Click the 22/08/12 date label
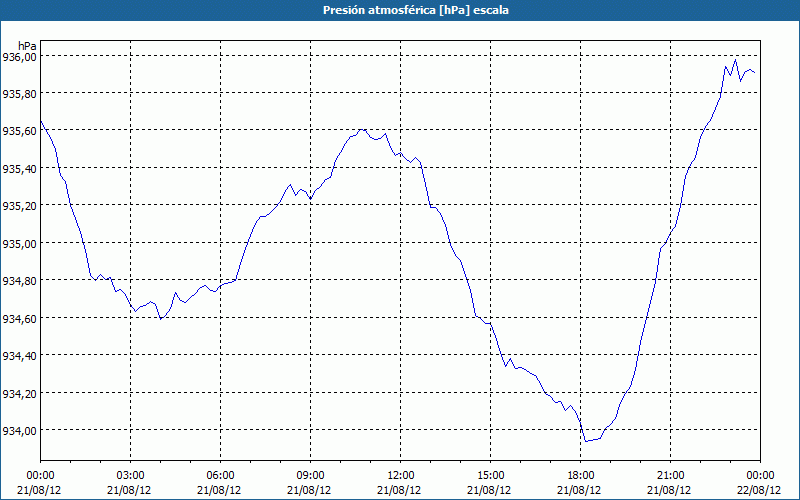Viewport: 800px width, 500px height. [759, 490]
